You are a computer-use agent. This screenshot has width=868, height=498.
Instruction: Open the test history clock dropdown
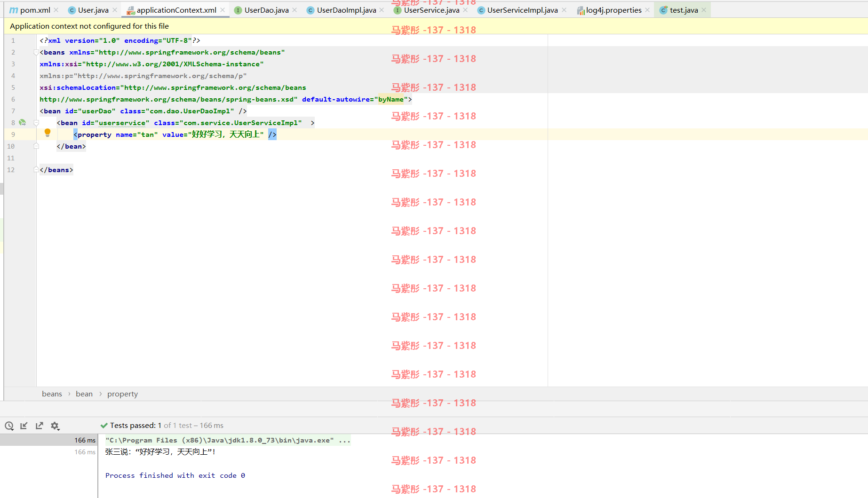(x=9, y=426)
